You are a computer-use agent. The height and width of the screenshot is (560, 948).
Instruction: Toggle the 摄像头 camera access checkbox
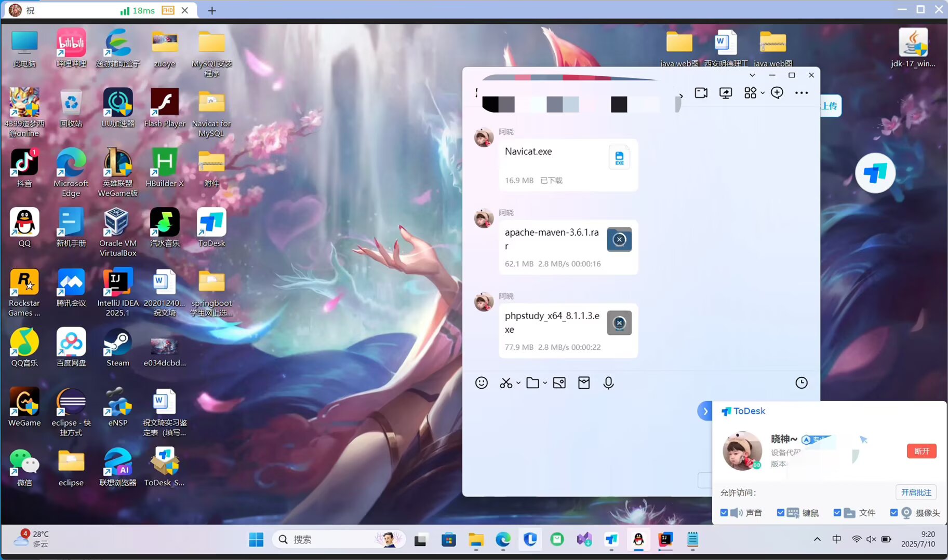[x=893, y=513]
